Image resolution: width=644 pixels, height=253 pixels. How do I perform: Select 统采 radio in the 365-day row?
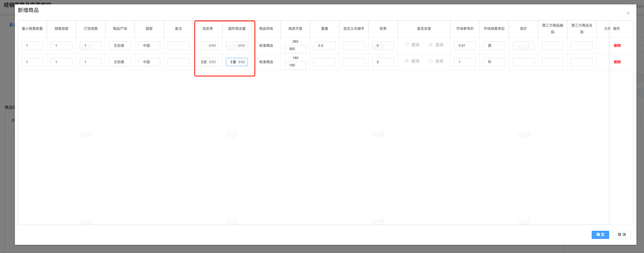[x=407, y=45]
